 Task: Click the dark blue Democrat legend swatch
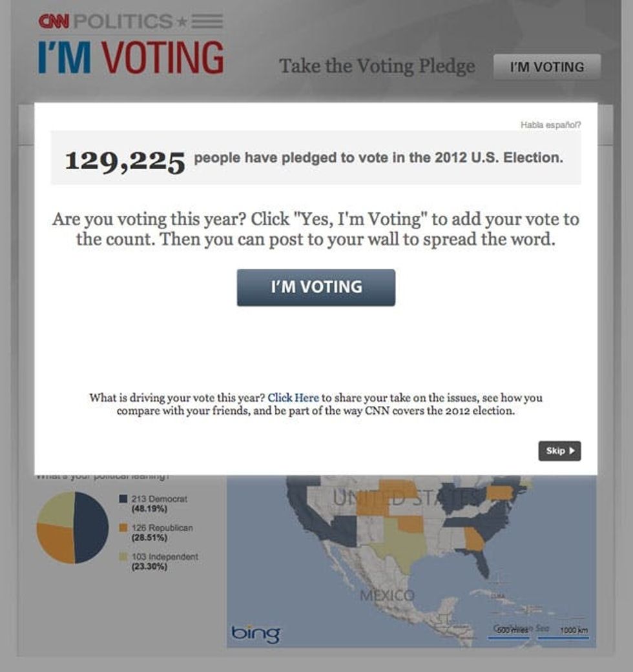coord(123,500)
